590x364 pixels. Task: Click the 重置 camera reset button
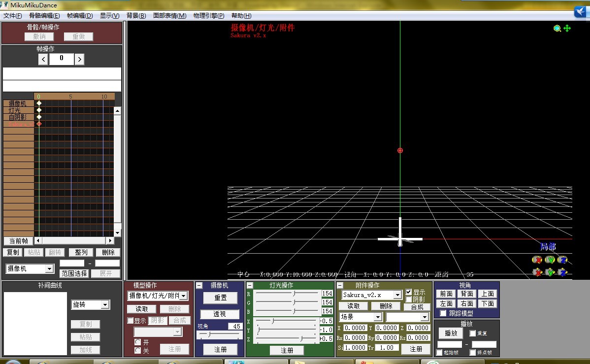(221, 298)
